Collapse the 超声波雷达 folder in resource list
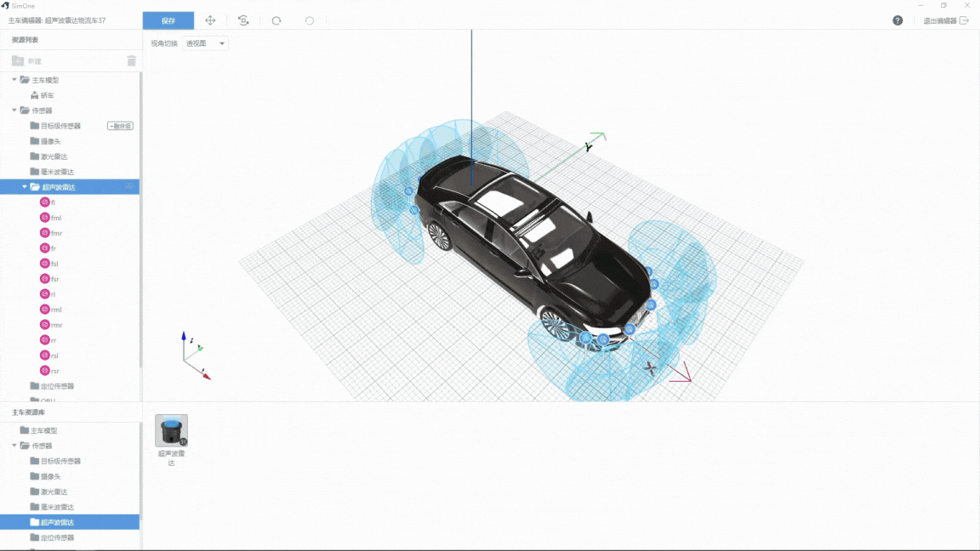 [25, 187]
